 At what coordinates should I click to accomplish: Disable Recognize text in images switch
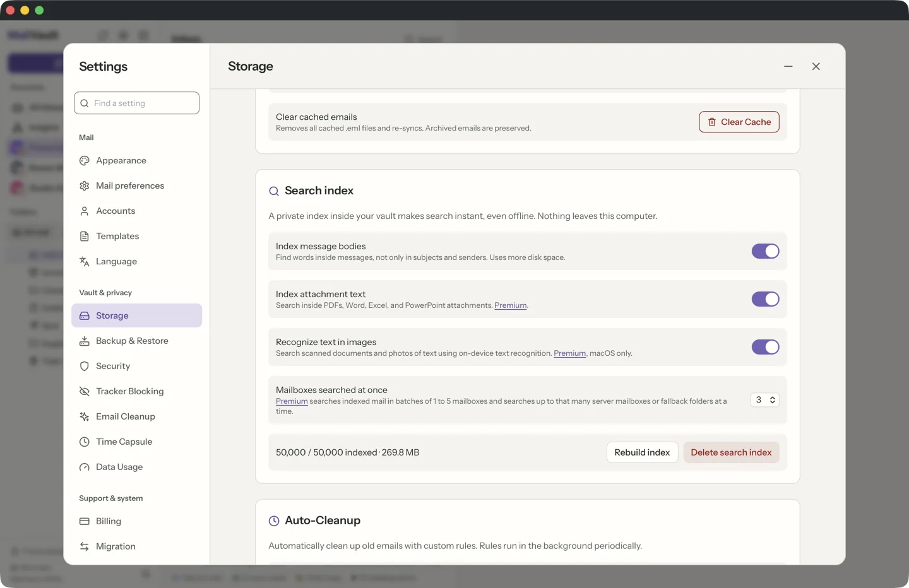(x=765, y=347)
